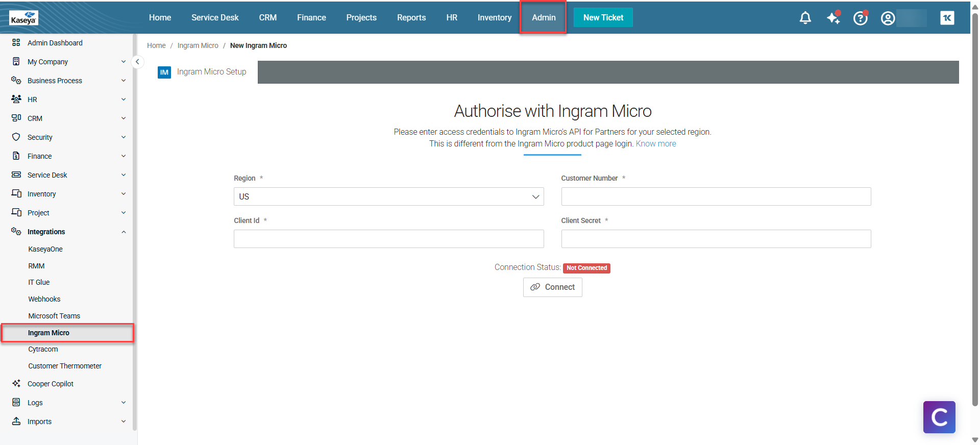Go to the Reports top menu
This screenshot has width=980, height=445.
tap(411, 17)
